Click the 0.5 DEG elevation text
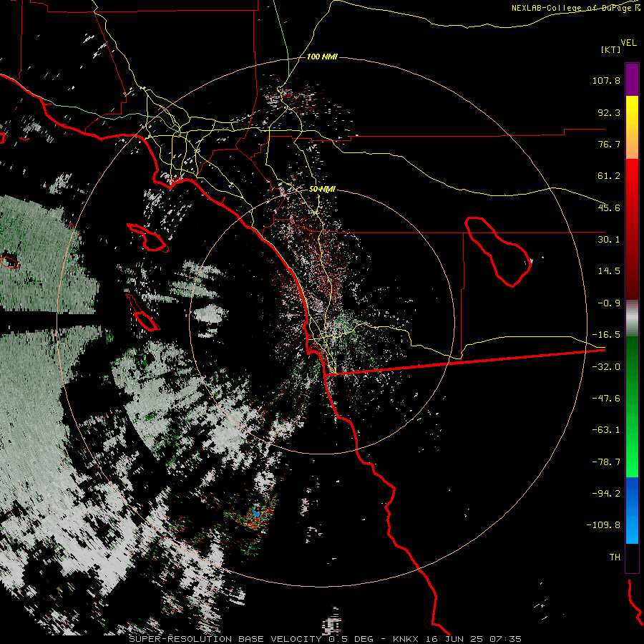The image size is (644, 644). 351,639
